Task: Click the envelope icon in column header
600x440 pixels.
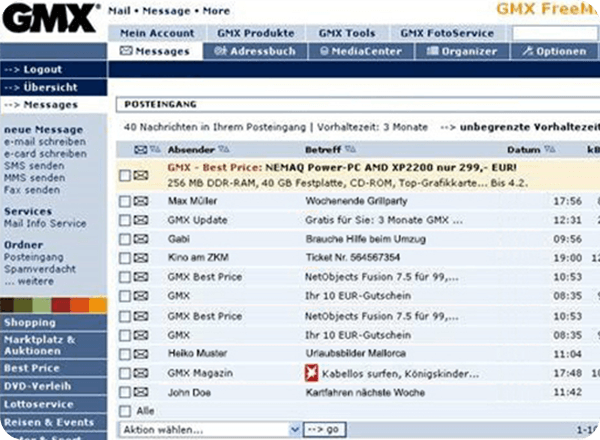Action: tap(140, 150)
